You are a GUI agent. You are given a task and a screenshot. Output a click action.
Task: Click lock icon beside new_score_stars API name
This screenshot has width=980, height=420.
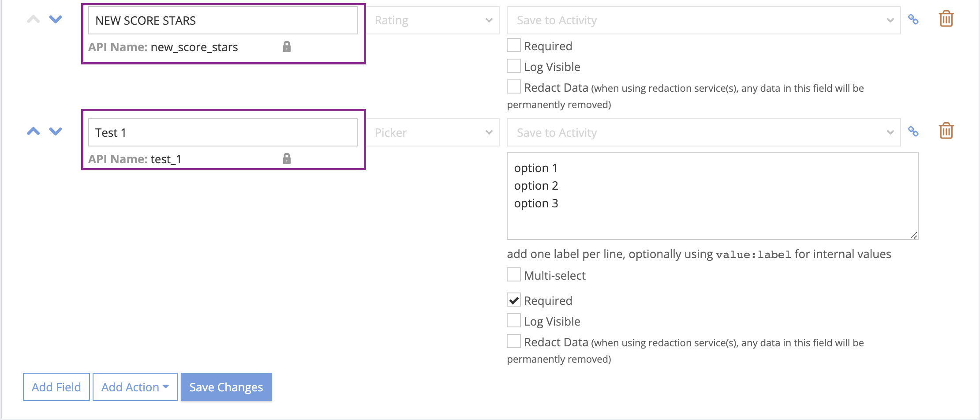coord(287,47)
